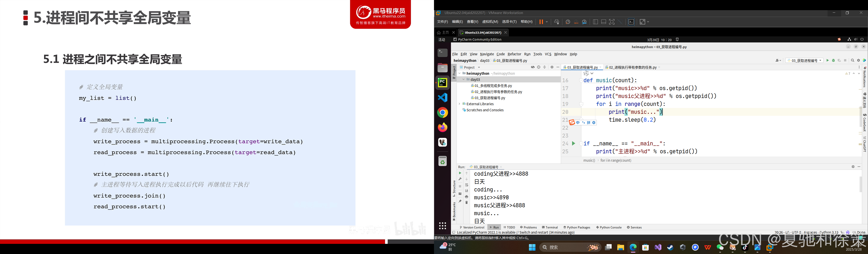The height and width of the screenshot is (254, 868).
Task: Open the Python Console tool window
Action: click(609, 227)
